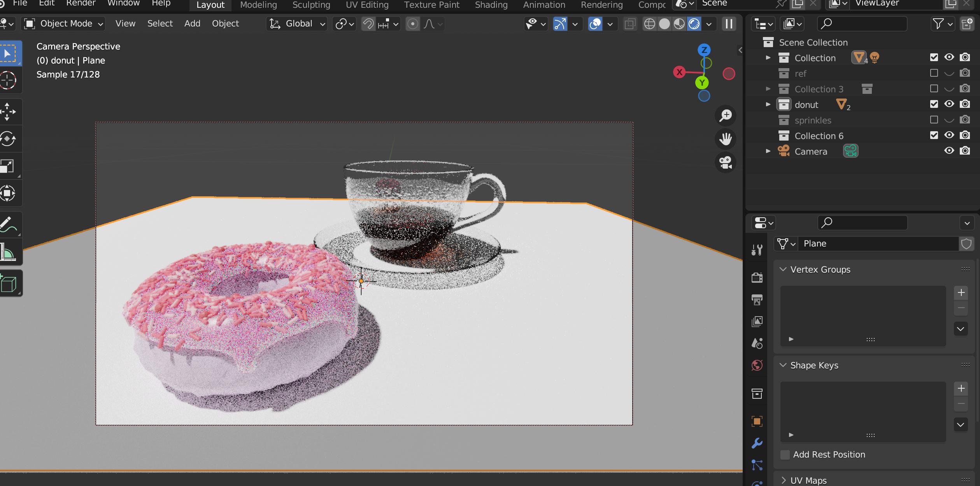This screenshot has width=980, height=486.
Task: Hide donut collection with eye icon
Action: 949,104
